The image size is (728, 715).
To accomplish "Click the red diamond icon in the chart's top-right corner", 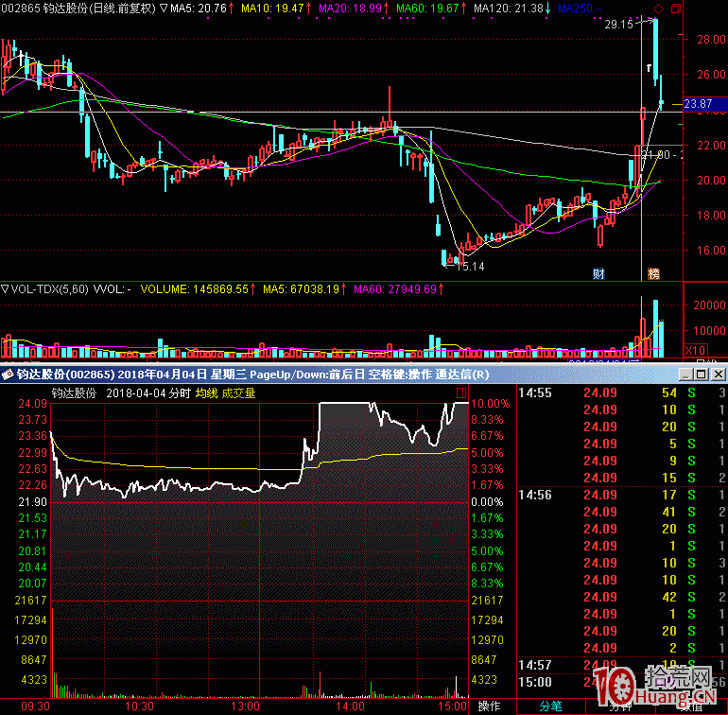I will pos(658,9).
